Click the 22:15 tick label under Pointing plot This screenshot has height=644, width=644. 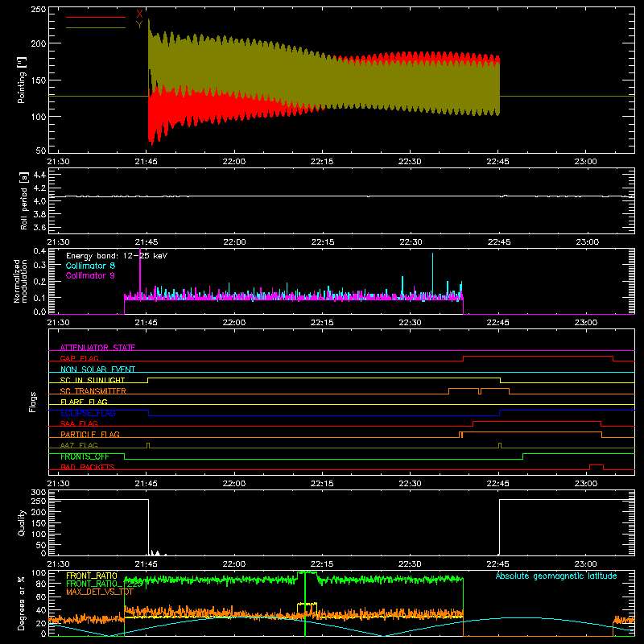[x=322, y=162]
